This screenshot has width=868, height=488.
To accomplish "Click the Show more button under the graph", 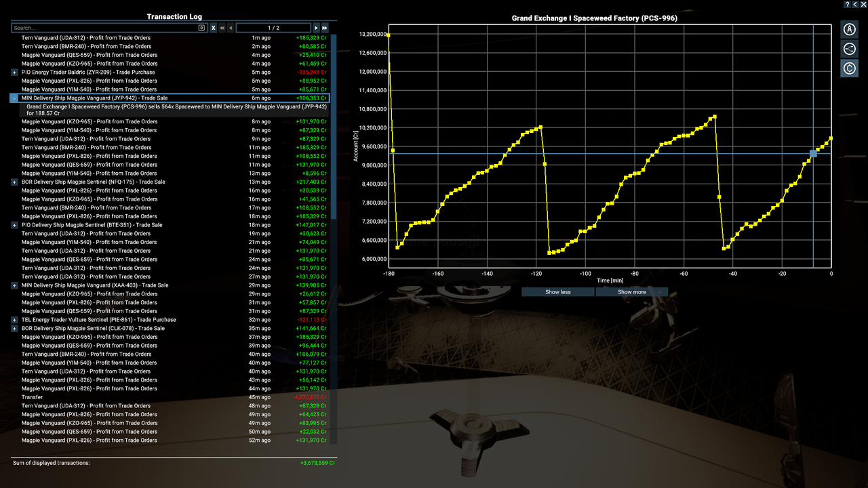I will 631,291.
